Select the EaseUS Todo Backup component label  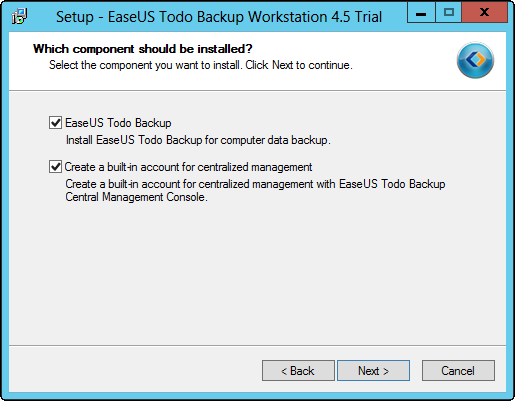[118, 123]
